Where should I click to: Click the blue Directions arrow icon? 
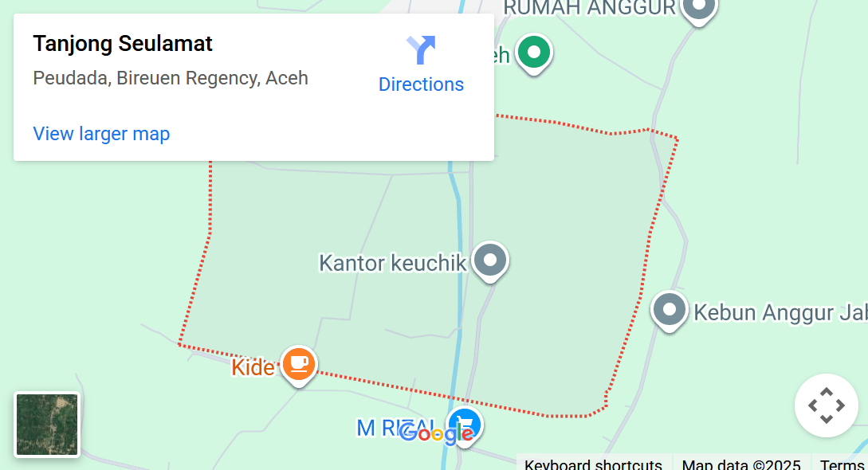click(x=421, y=49)
